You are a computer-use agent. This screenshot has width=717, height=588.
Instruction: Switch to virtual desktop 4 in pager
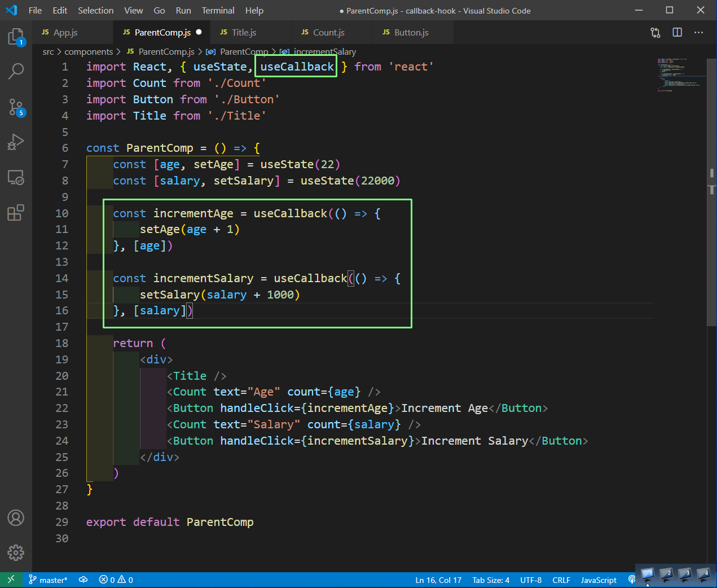click(x=703, y=575)
